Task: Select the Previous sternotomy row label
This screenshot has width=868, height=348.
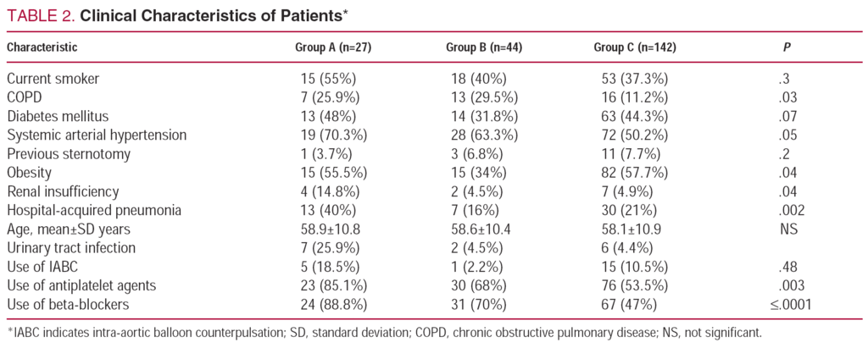Action: pyautogui.click(x=70, y=153)
